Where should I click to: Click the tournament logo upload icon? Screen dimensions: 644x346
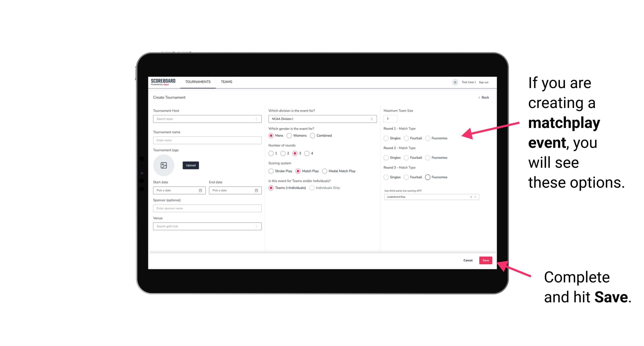point(164,165)
